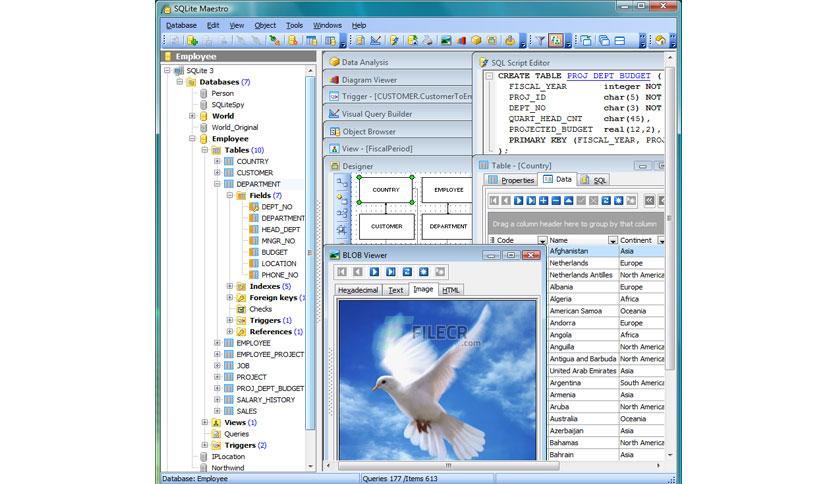The image size is (836, 484).
Task: Jump to last record in BLOB Viewer
Action: 391,272
